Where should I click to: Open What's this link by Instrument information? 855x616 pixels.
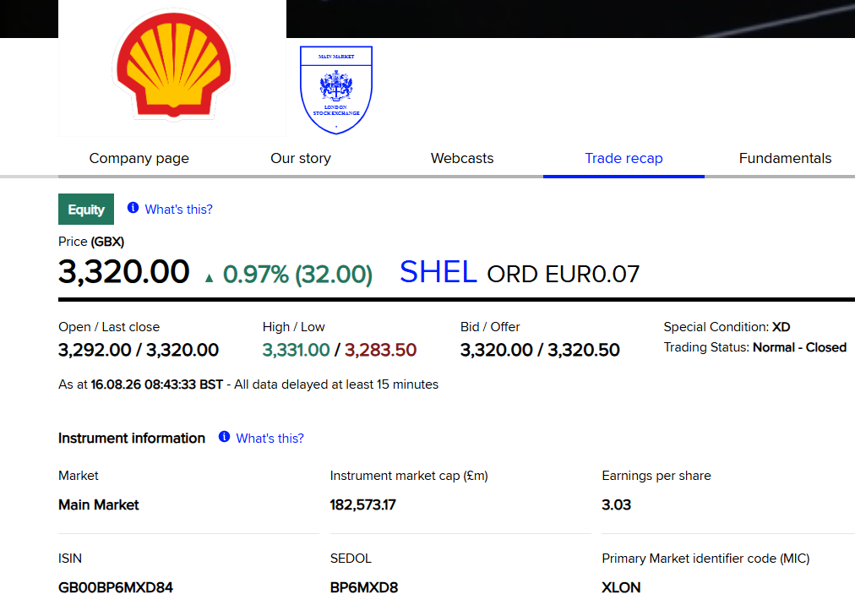tap(270, 439)
